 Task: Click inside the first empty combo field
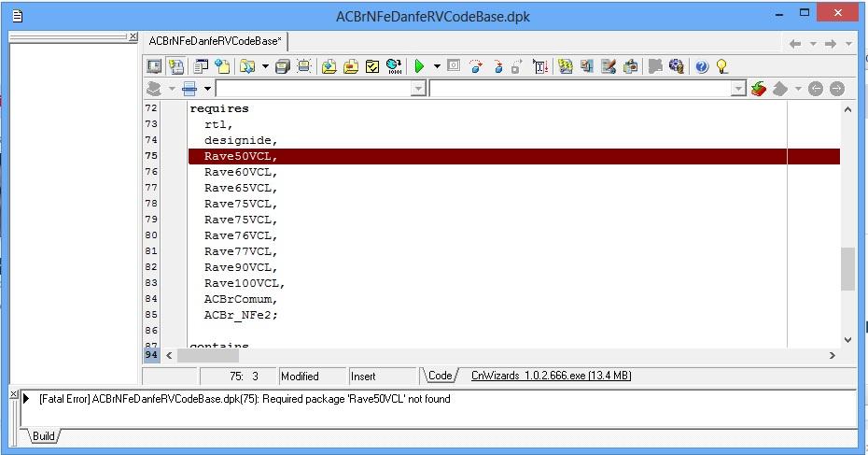[314, 88]
